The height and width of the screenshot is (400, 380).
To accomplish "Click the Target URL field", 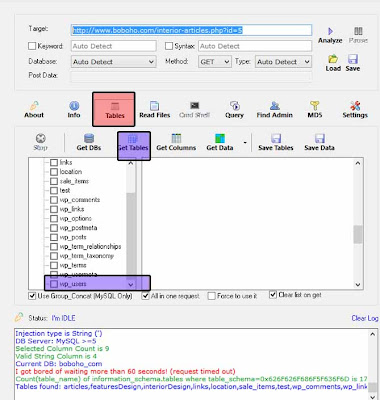I will 191,30.
